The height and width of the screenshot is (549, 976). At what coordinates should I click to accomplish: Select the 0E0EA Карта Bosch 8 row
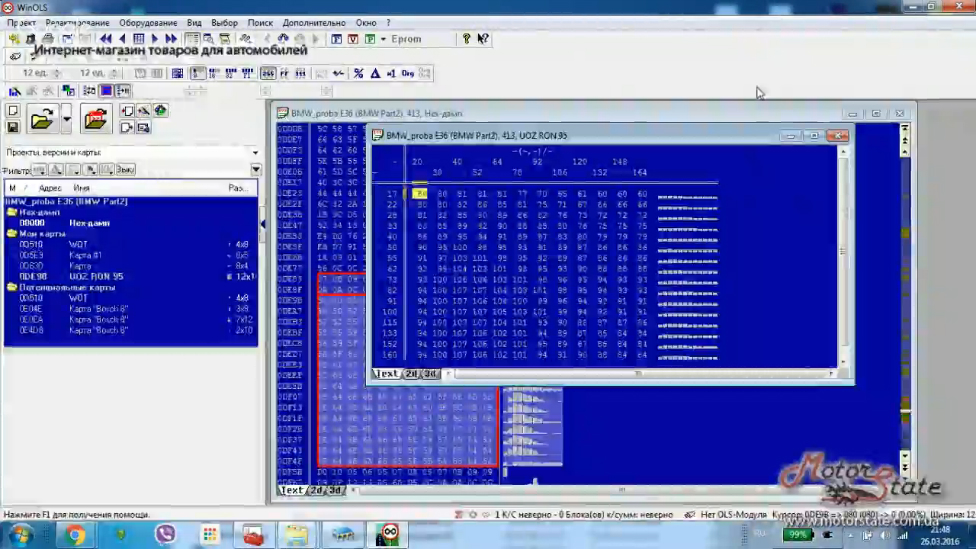[131, 319]
